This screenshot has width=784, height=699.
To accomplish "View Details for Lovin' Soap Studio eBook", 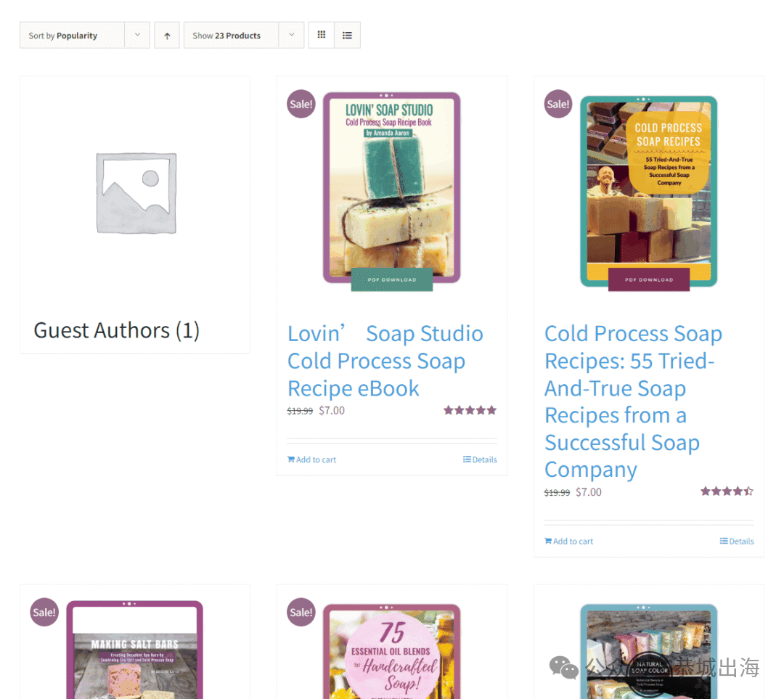I will (480, 459).
